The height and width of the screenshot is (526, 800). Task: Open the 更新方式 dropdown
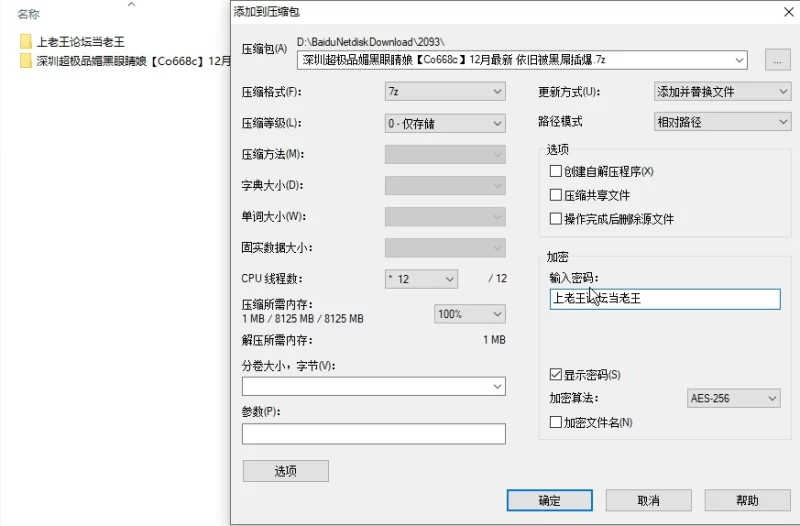coord(721,92)
